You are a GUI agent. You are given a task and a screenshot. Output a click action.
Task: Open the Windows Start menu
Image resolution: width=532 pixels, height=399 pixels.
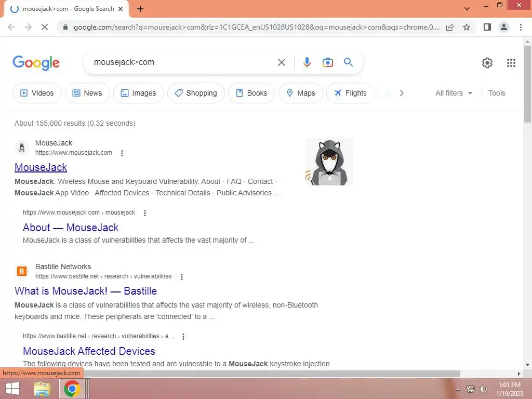click(12, 389)
